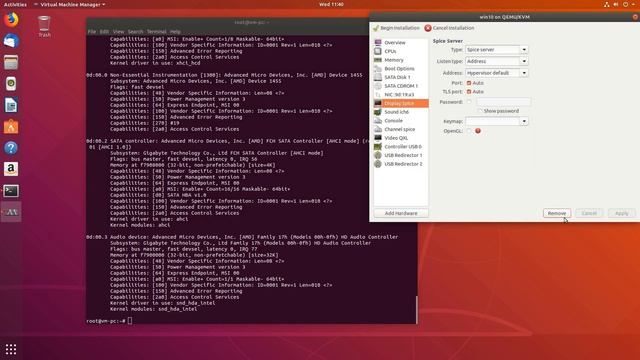Select Sound ich6 entry
The height and width of the screenshot is (360, 640).
tap(401, 112)
